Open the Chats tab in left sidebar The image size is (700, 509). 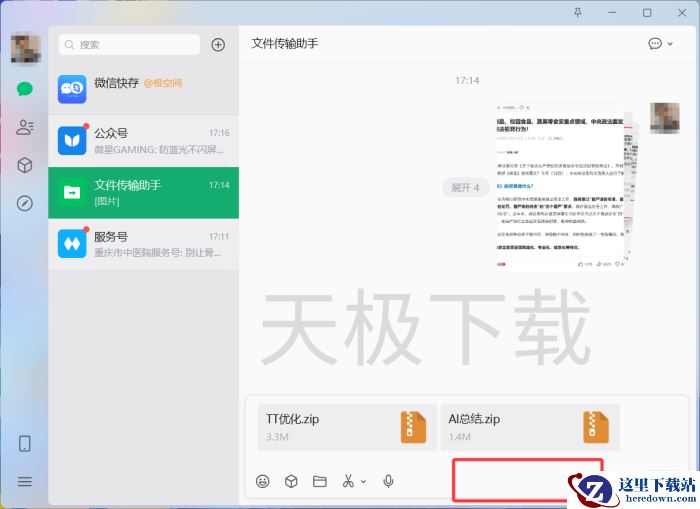(x=25, y=89)
